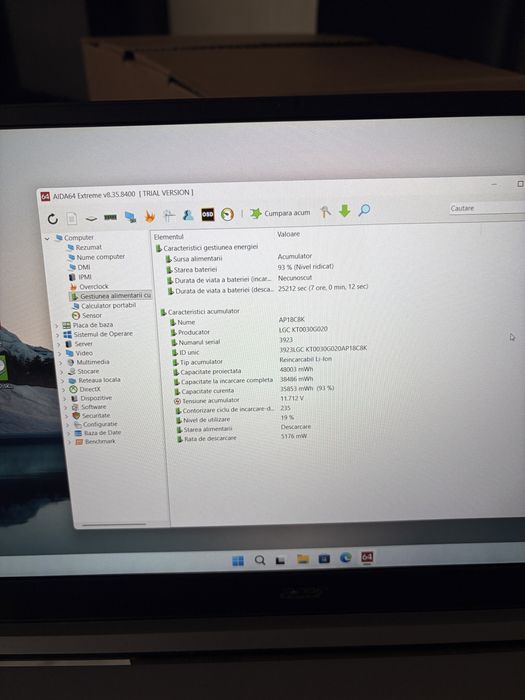Viewport: 525px width, 700px height.
Task: Select the Rata de descarcare row
Action: [242, 438]
